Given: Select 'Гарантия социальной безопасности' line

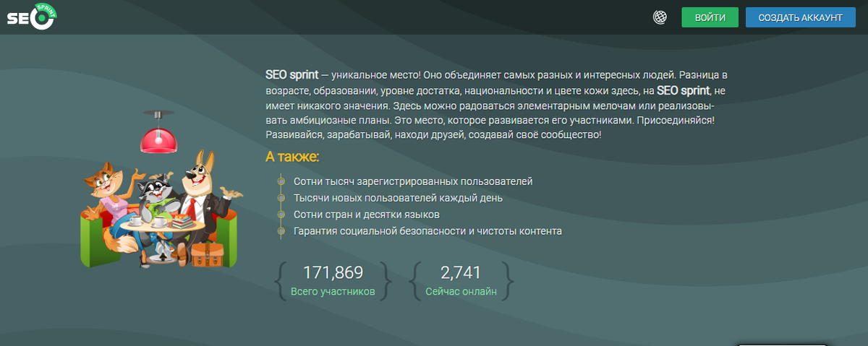Looking at the screenshot, I should tap(427, 231).
